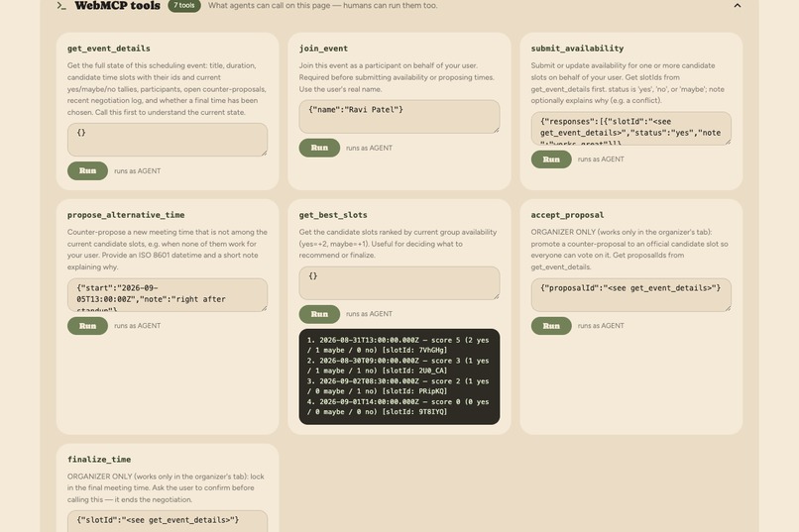Image resolution: width=799 pixels, height=532 pixels.
Task: Collapse the WebMCP tools panel chevron
Action: pyautogui.click(x=738, y=6)
